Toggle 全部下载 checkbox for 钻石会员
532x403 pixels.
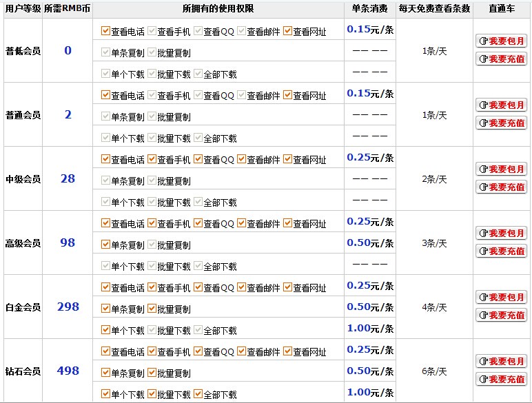(x=198, y=395)
